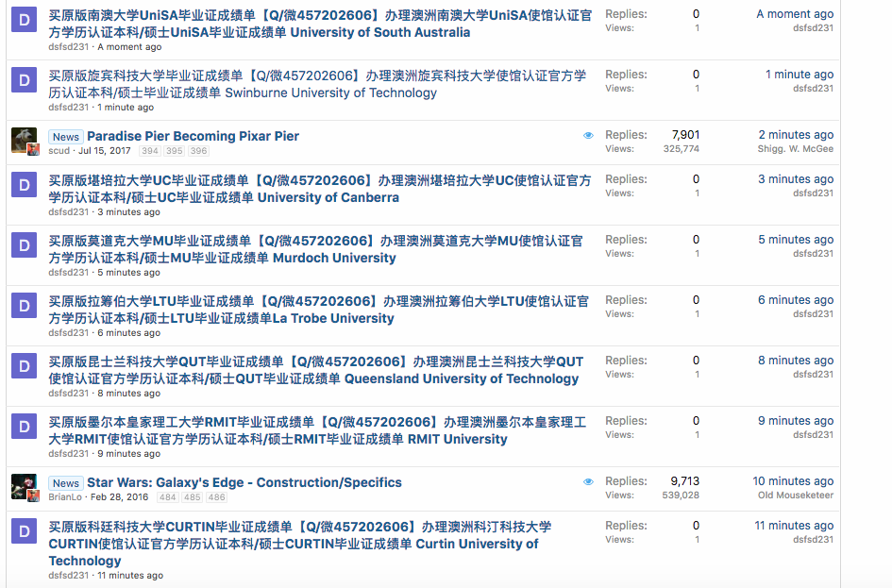The width and height of the screenshot is (892, 588).
Task: Click the 9,713 replies count
Action: [685, 481]
